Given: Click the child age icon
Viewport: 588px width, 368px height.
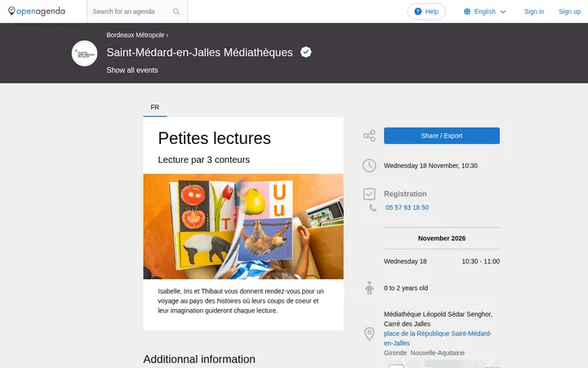Looking at the screenshot, I should click(x=369, y=289).
